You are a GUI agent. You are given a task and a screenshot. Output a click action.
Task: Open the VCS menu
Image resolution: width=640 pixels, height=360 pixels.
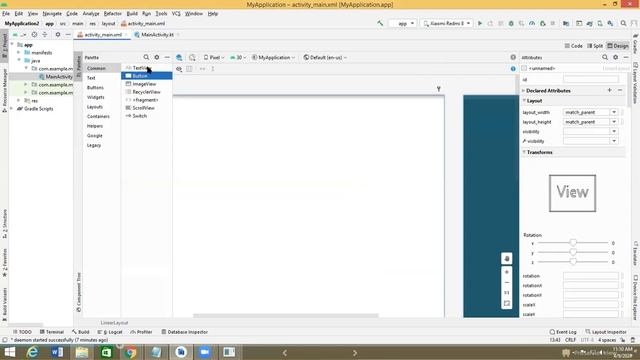pyautogui.click(x=176, y=13)
